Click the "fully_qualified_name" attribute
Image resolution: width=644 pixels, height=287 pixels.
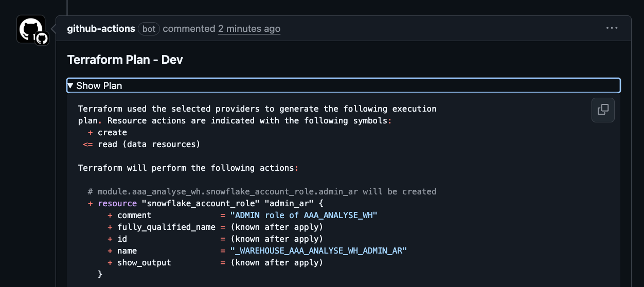166,227
